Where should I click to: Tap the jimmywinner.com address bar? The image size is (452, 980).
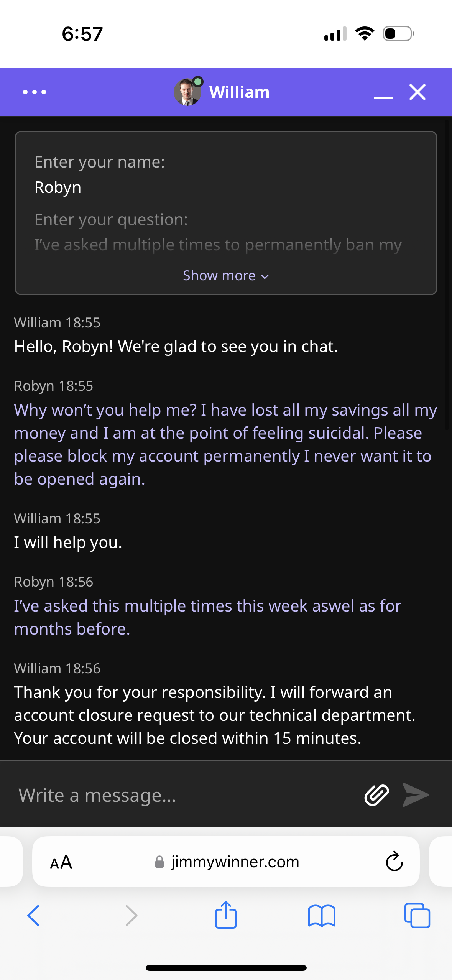[x=226, y=862]
